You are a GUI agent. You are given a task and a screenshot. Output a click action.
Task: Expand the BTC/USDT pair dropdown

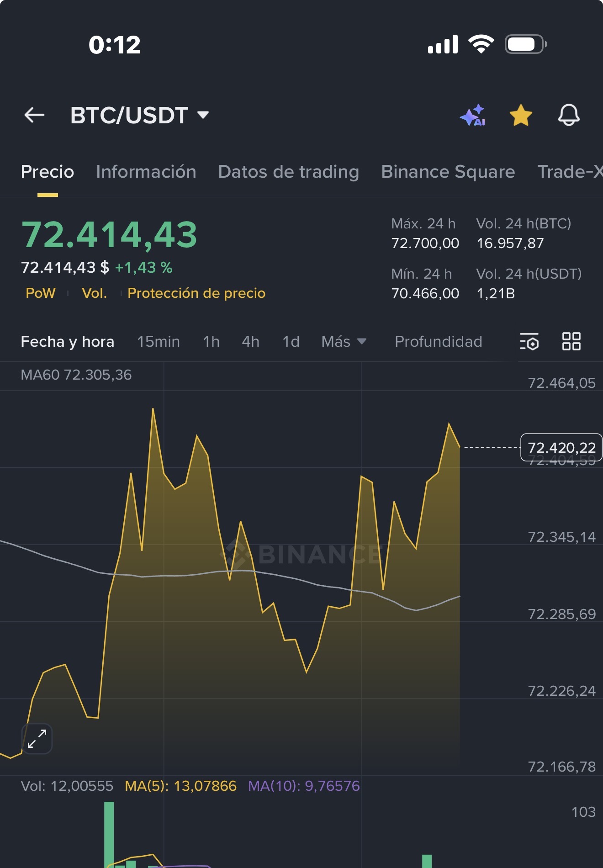click(140, 115)
